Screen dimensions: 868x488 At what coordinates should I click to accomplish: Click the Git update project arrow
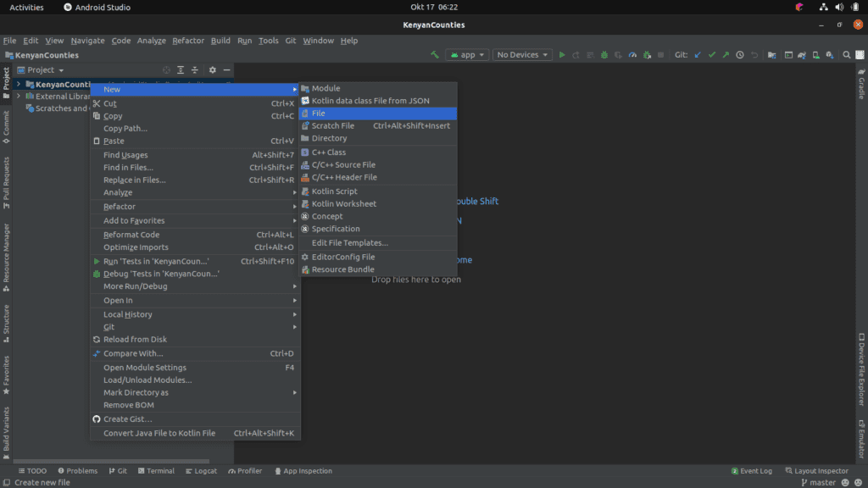pos(698,55)
